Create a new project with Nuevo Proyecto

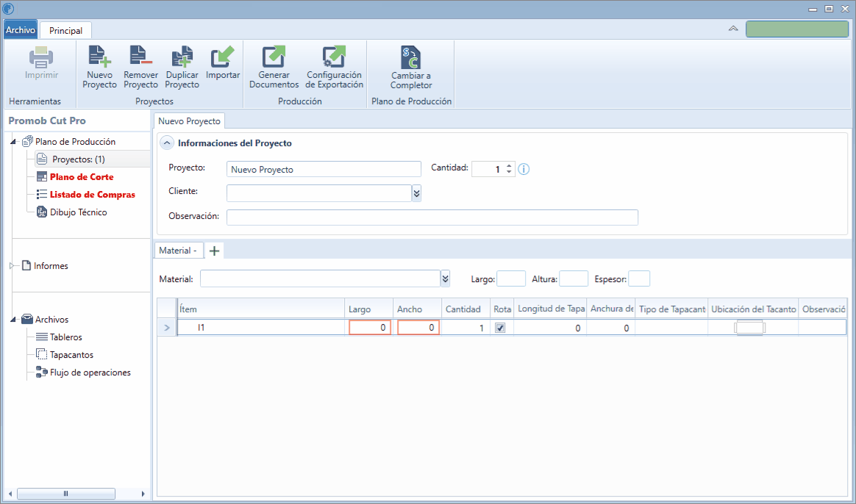pyautogui.click(x=99, y=67)
